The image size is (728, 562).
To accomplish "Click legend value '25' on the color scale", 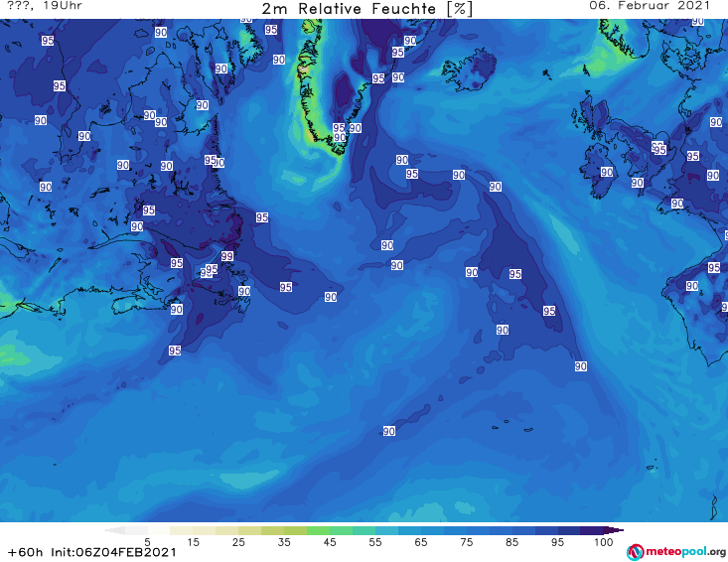I will click(x=238, y=542).
